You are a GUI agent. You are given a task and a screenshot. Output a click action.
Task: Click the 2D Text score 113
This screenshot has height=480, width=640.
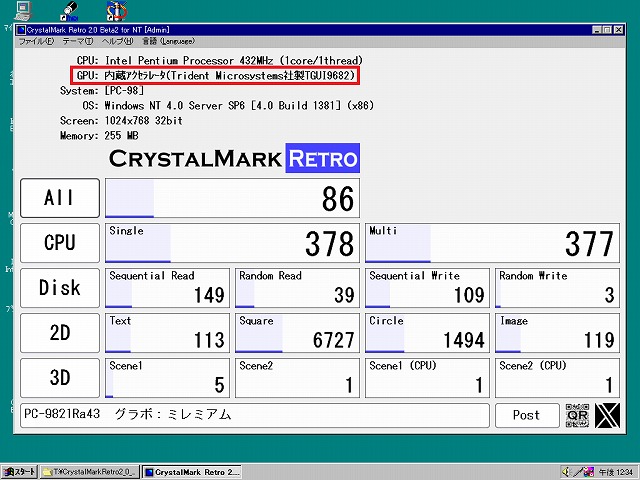pyautogui.click(x=209, y=340)
